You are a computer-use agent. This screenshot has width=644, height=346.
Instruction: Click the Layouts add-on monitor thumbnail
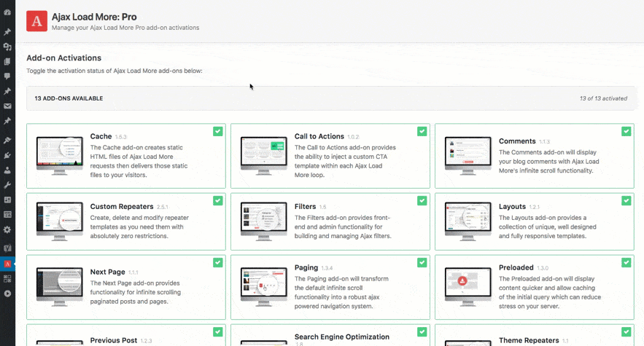click(468, 221)
